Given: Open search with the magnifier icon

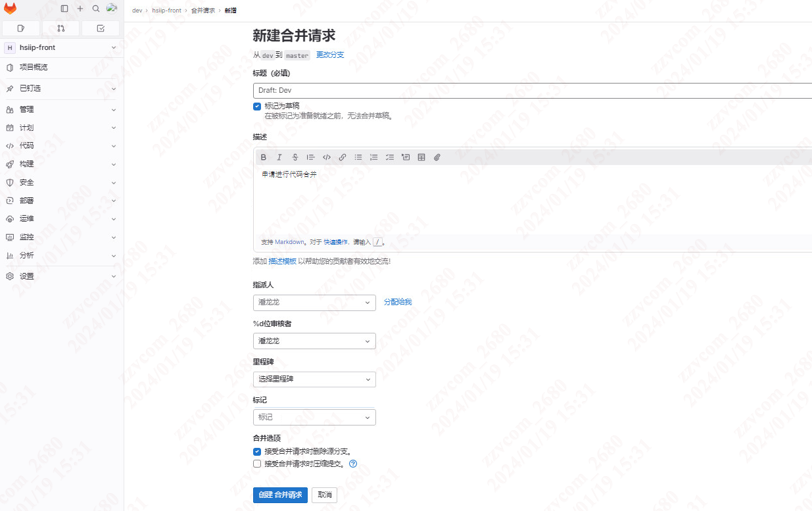Looking at the screenshot, I should 96,9.
